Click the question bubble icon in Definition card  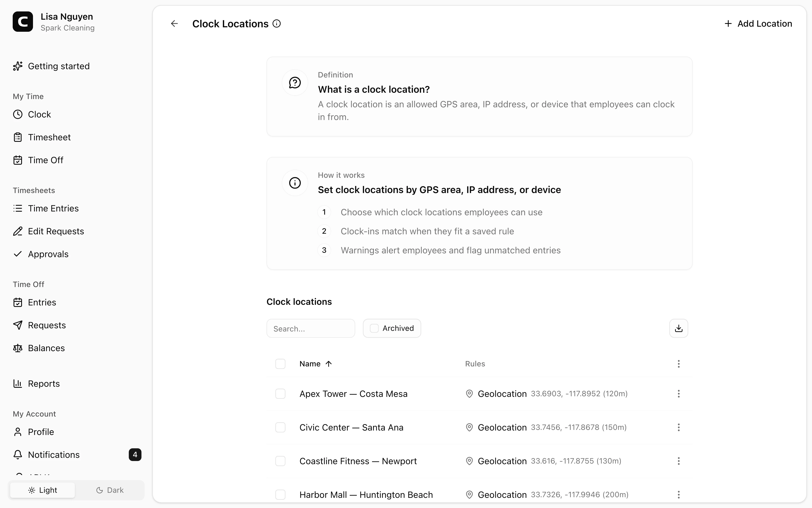pyautogui.click(x=295, y=83)
